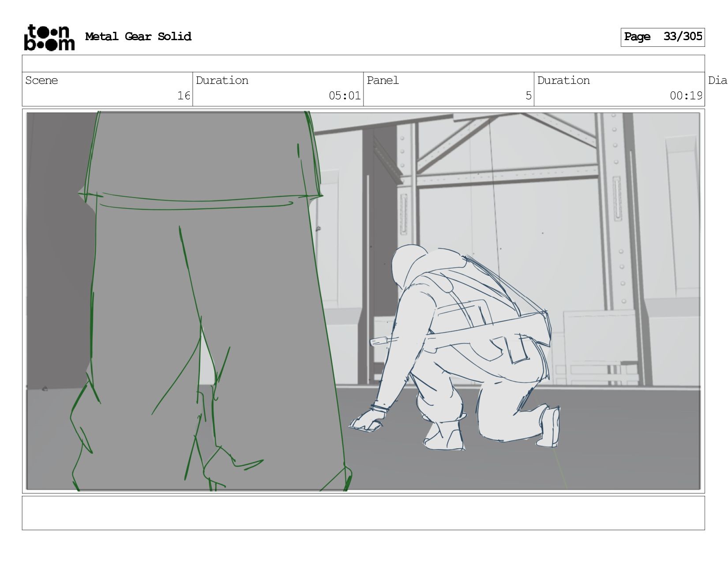Click the scene 'Duration' label beside Scene

click(222, 80)
